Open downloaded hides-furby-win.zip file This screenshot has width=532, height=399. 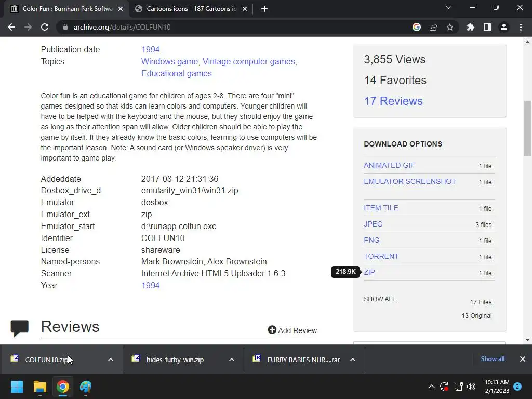click(x=175, y=360)
